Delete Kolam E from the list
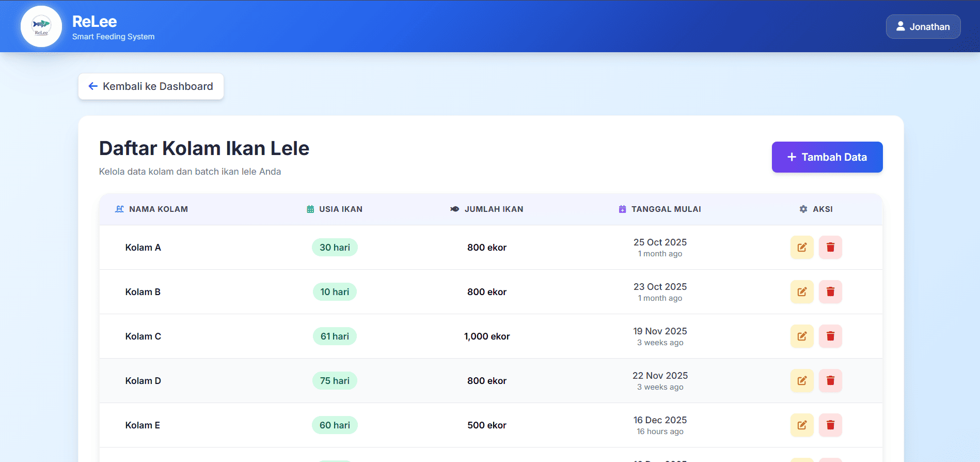Image resolution: width=980 pixels, height=462 pixels. coord(830,425)
